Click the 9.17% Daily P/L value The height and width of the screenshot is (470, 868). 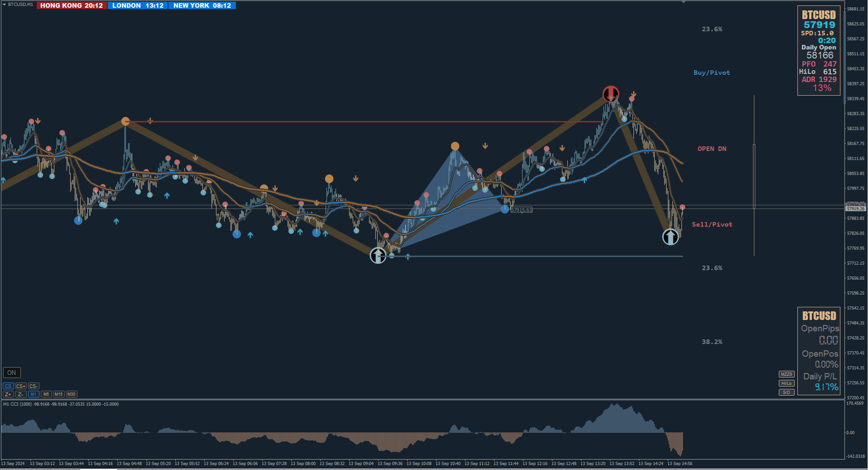[x=827, y=387]
